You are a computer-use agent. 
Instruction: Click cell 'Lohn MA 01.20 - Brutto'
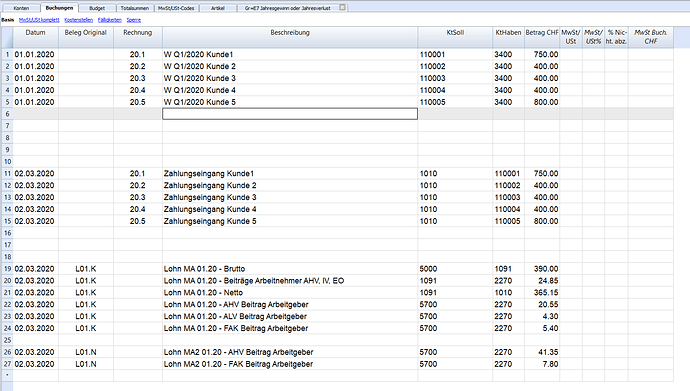[290, 269]
